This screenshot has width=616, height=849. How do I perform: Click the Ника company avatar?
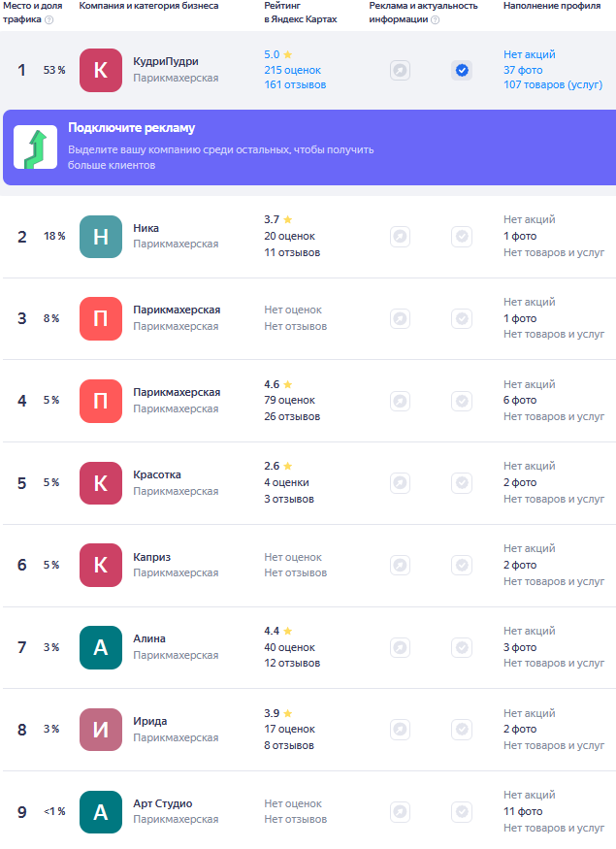click(x=101, y=237)
